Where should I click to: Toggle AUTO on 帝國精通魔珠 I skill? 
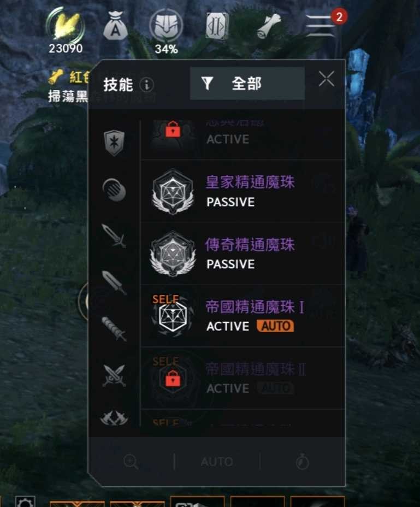(275, 326)
